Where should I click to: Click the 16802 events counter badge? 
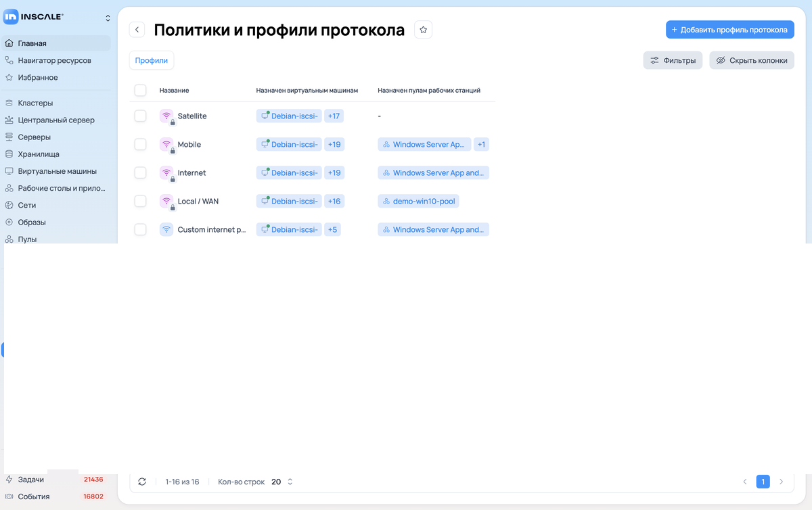point(93,496)
